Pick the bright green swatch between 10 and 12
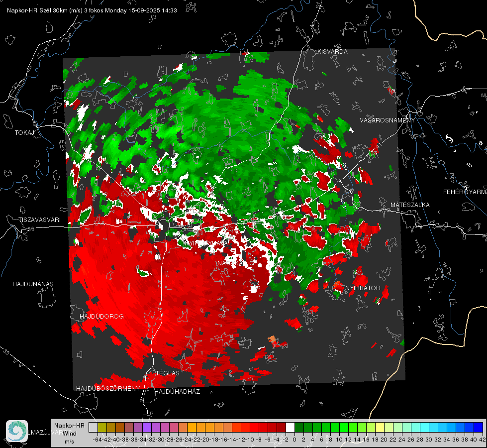 (x=344, y=428)
